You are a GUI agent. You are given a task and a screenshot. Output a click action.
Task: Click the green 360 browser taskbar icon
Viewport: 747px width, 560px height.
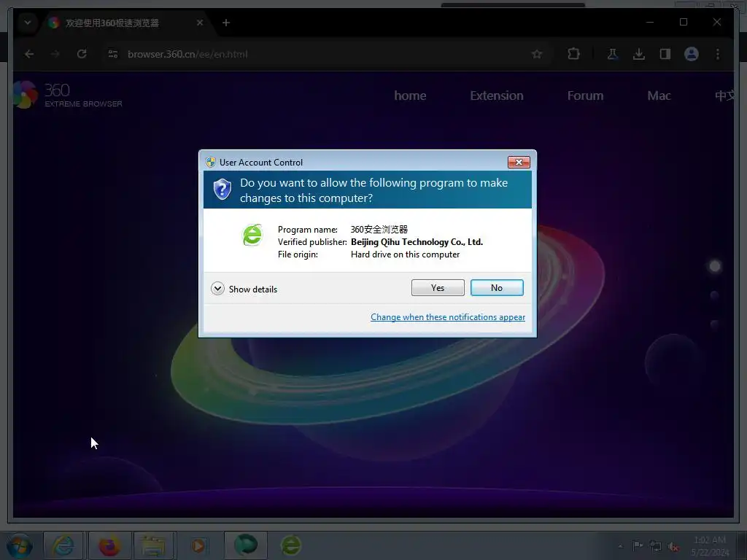pos(290,545)
